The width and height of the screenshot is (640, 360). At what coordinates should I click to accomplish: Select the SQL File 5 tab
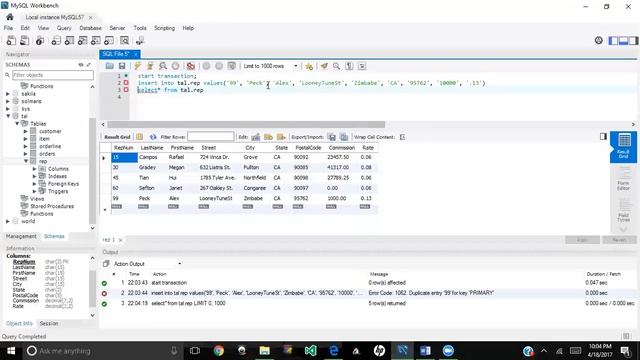pyautogui.click(x=116, y=54)
